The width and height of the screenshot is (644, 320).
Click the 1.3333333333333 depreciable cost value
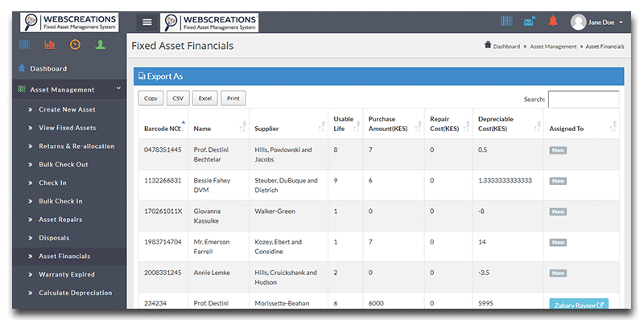pyautogui.click(x=505, y=181)
